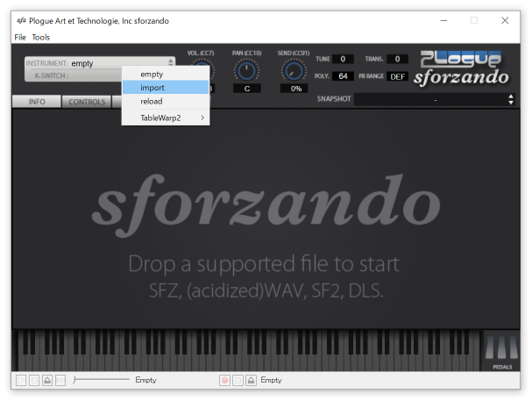Click the Plogue sforzando logo
This screenshot has width=532, height=401.
click(461, 68)
